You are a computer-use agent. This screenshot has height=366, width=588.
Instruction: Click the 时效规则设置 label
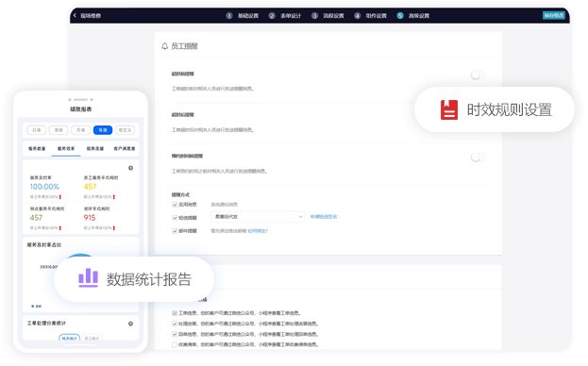pyautogui.click(x=510, y=109)
